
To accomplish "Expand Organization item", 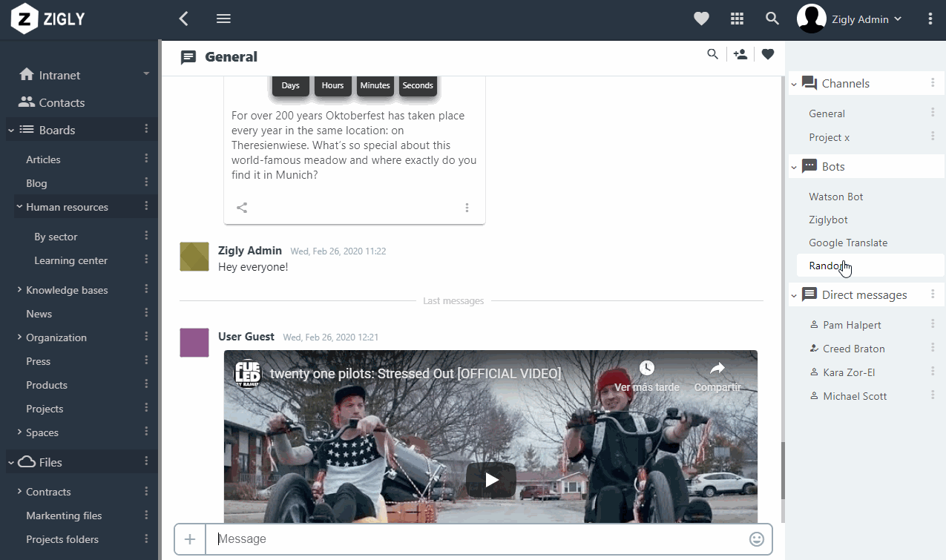I will coord(19,337).
